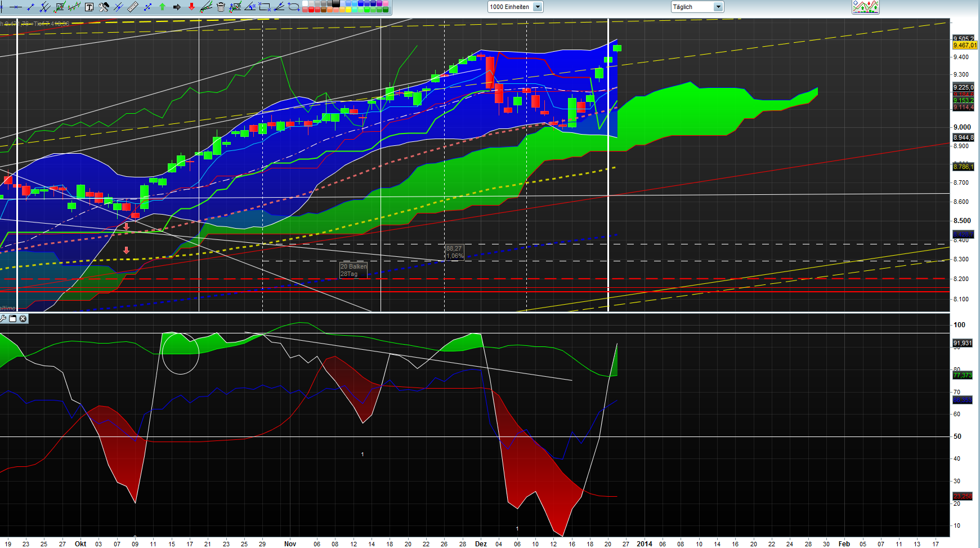Open the Text annotation tool

point(89,7)
